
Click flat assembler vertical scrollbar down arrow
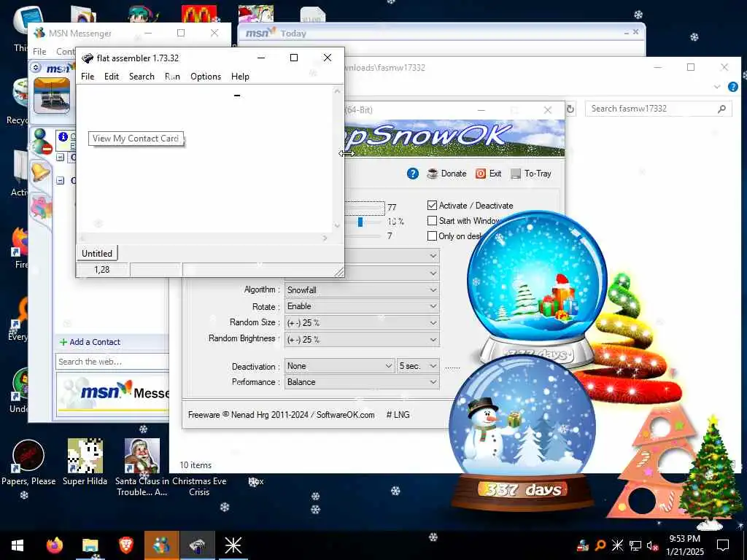tap(337, 226)
